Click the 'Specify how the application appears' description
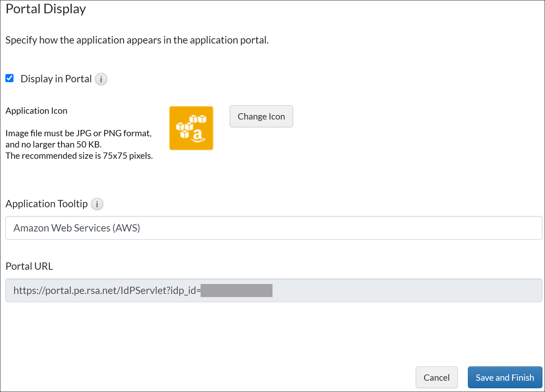Screen dimensions: 545x392 click(137, 40)
